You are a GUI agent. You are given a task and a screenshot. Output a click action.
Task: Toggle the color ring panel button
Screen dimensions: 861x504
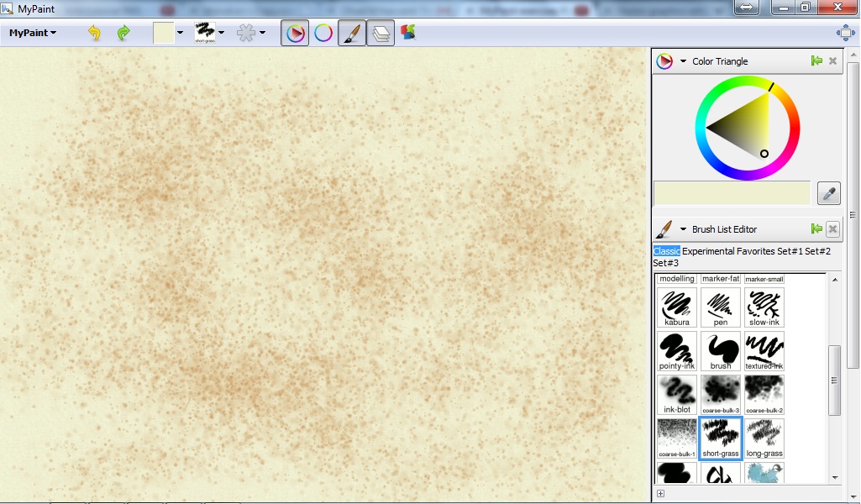323,34
